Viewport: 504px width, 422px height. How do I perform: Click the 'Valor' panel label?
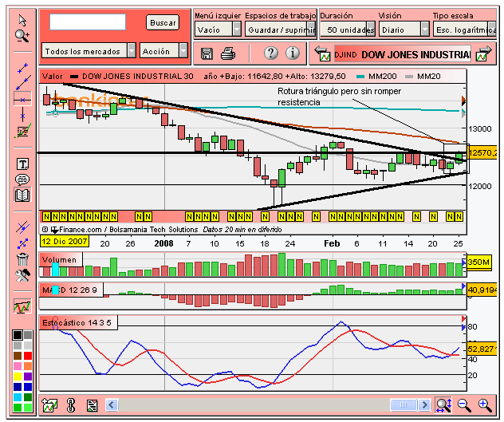click(x=53, y=77)
